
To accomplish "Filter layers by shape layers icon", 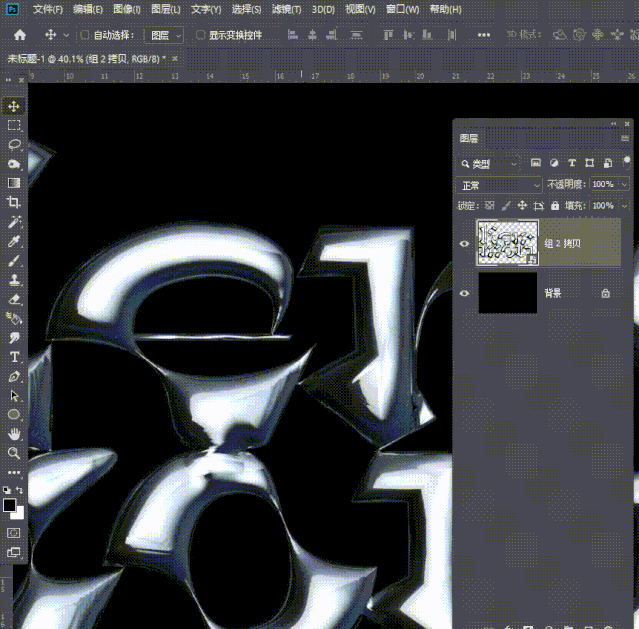I will pyautogui.click(x=589, y=163).
